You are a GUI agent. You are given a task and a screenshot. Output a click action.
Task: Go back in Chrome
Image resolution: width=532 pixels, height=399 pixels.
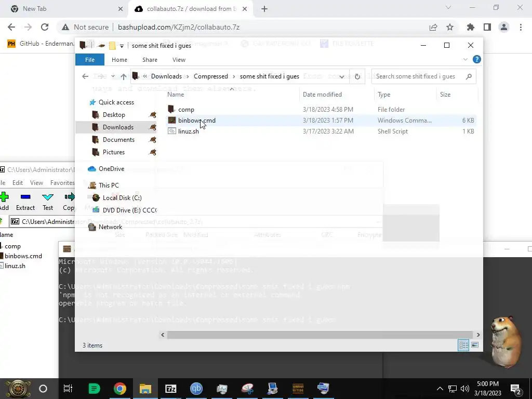[11, 27]
